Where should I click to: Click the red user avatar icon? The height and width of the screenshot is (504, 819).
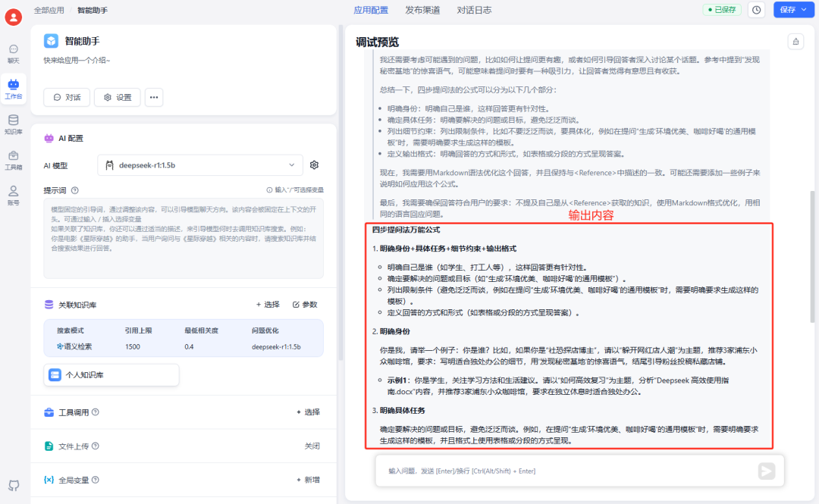(x=13, y=17)
